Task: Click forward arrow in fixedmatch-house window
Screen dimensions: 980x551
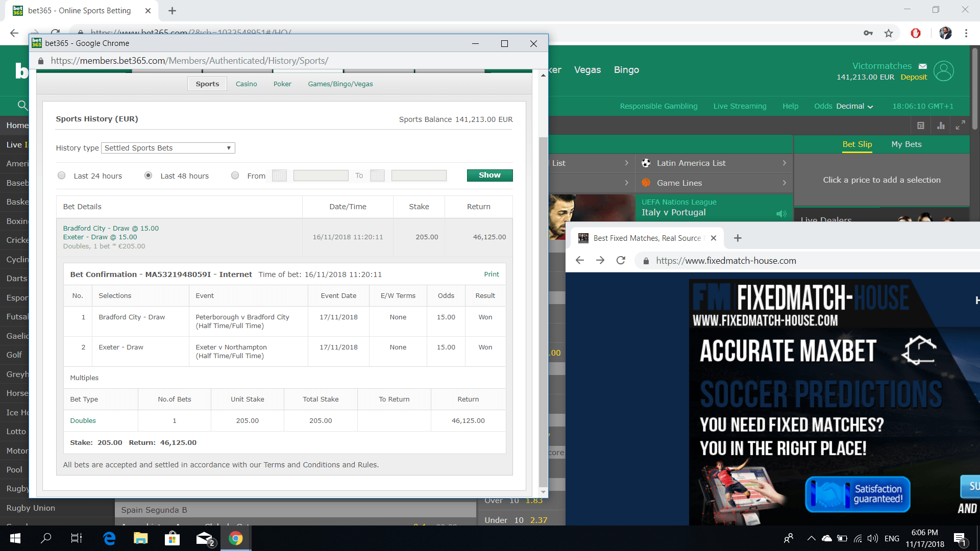Action: pos(600,260)
